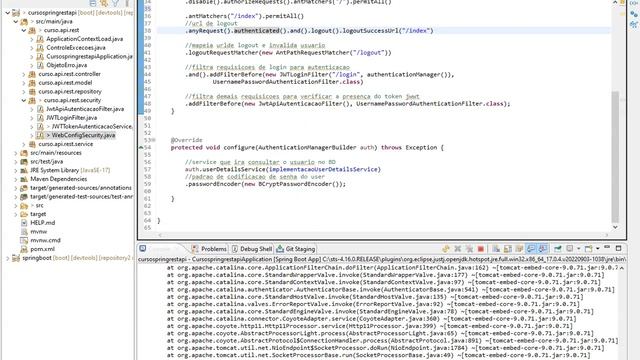Collapse the curso.api.rest package
This screenshot has height=360, width=640.
[x=24, y=30]
